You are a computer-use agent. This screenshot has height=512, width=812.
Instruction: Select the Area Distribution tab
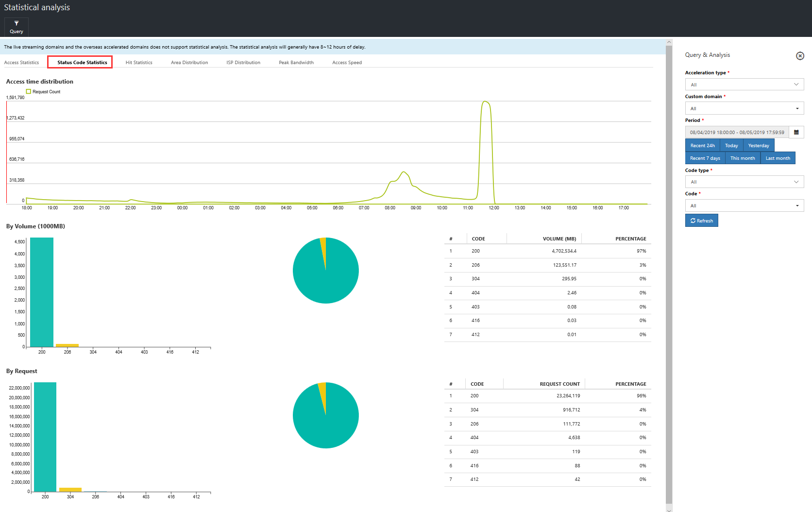[x=189, y=63]
